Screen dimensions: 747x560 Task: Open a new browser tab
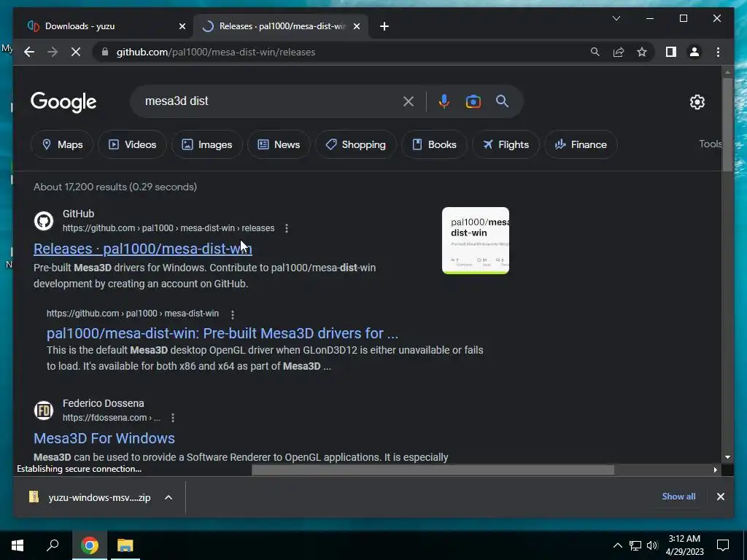coord(384,27)
